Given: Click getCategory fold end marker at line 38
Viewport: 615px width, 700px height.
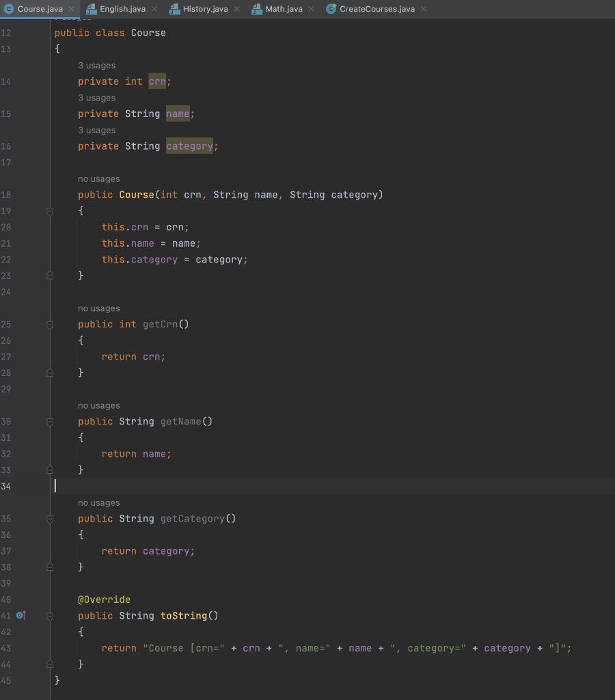Looking at the screenshot, I should (x=50, y=567).
